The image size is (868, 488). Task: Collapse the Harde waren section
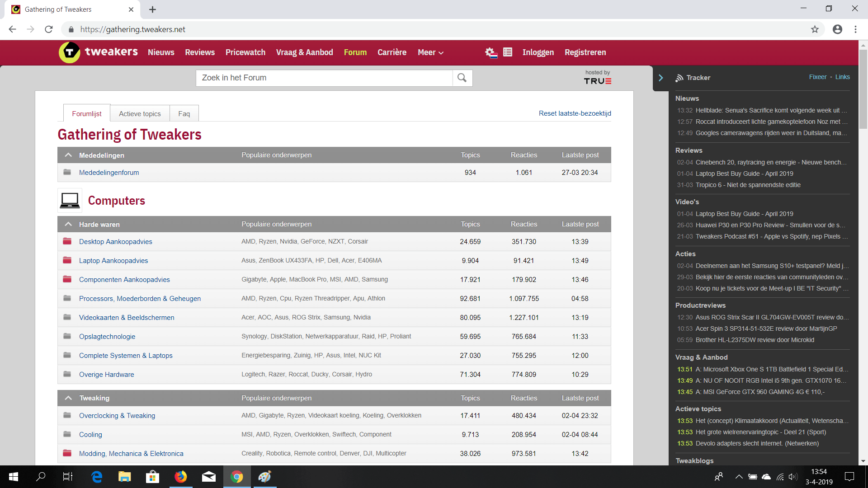pos(68,224)
